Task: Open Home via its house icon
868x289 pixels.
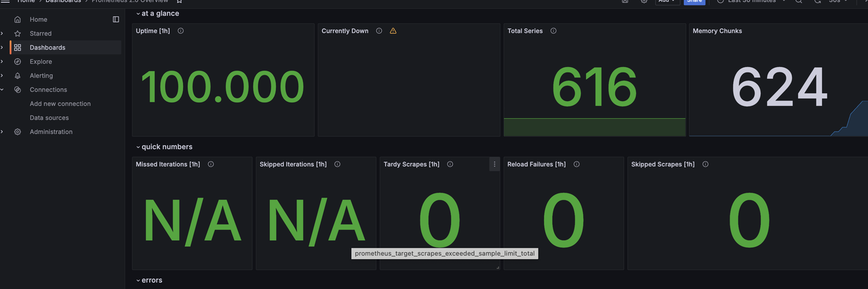Action: [x=18, y=20]
